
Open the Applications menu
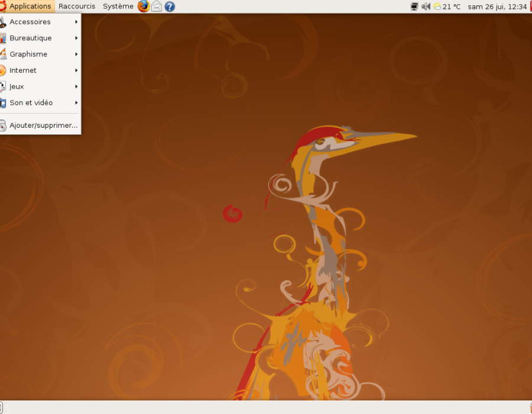point(27,6)
